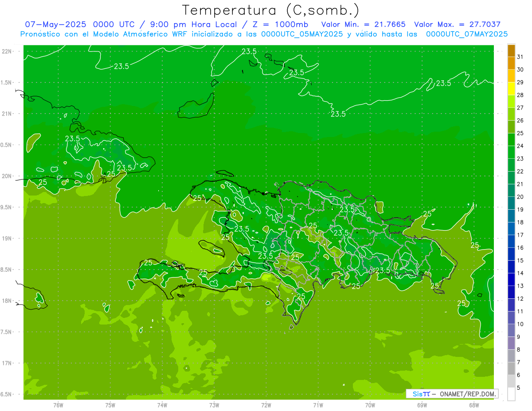This screenshot has height=411, width=532.
Task: Click the title 'Temperatura (C,somb.)'
Action: click(x=270, y=10)
